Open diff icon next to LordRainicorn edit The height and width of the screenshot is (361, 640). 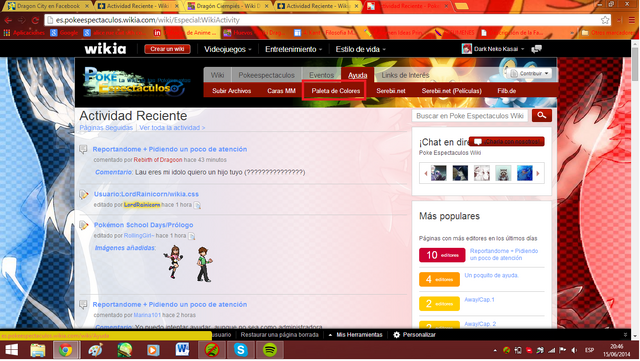(197, 205)
